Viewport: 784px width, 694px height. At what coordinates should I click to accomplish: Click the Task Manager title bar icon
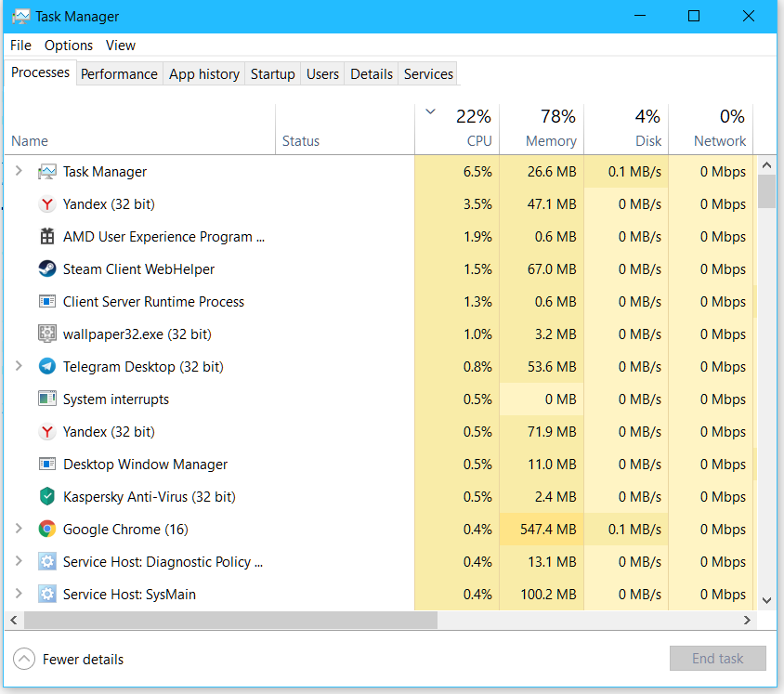click(x=20, y=17)
